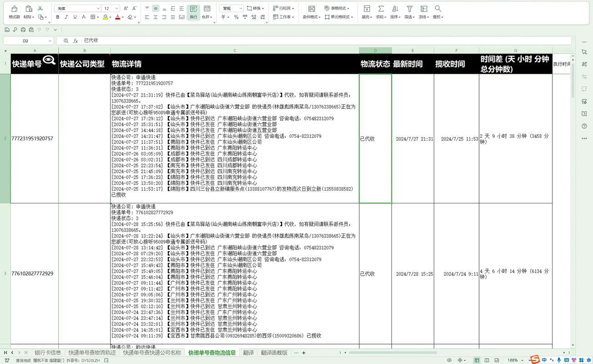Image resolution: width=593 pixels, height=364 pixels.
Task: Toggle italic formatting
Action: [x=66, y=17]
